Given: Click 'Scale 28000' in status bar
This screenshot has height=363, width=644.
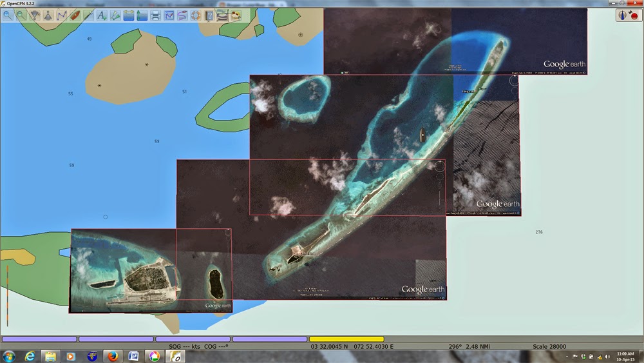Looking at the screenshot, I should [x=549, y=346].
